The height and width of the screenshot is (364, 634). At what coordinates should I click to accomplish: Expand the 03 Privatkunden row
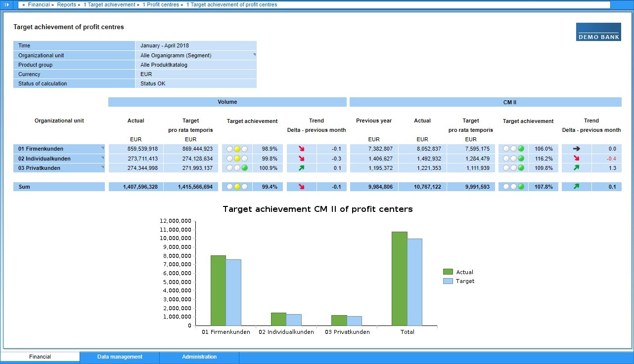click(102, 167)
